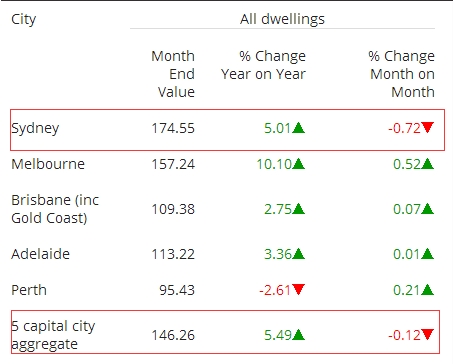Image resolution: width=453 pixels, height=364 pixels.
Task: Click % Change Year on Year header
Action: (263, 65)
